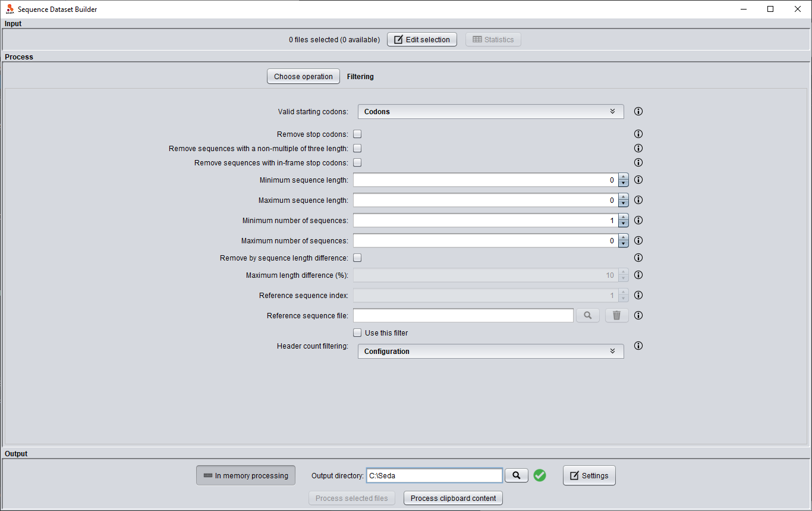Enable Remove stop codons checkbox
812x511 pixels.
pyautogui.click(x=357, y=134)
